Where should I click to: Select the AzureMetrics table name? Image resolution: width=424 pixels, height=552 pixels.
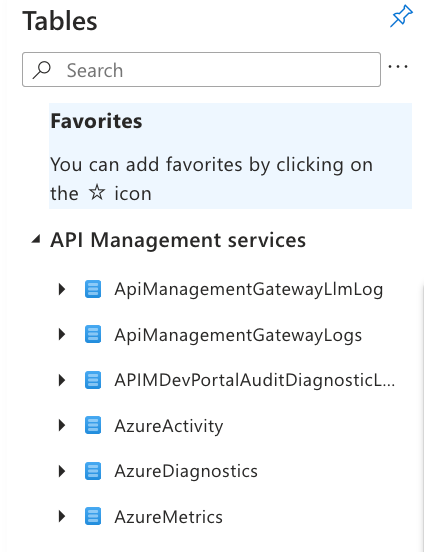[x=168, y=517]
